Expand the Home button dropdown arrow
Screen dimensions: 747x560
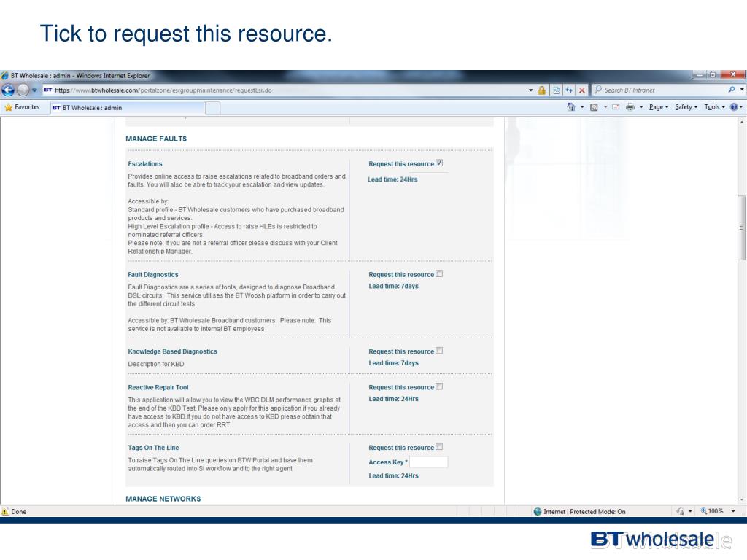point(581,107)
